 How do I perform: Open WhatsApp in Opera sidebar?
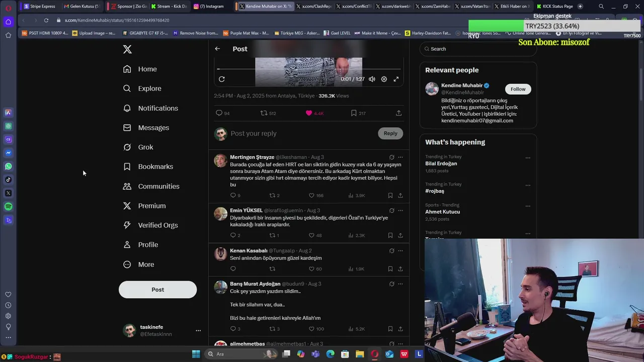[x=8, y=166]
